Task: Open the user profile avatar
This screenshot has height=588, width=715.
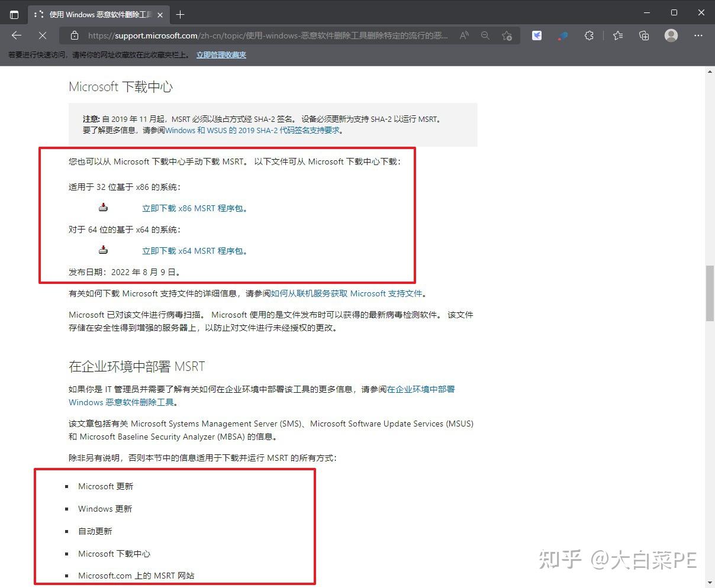Action: 671,35
